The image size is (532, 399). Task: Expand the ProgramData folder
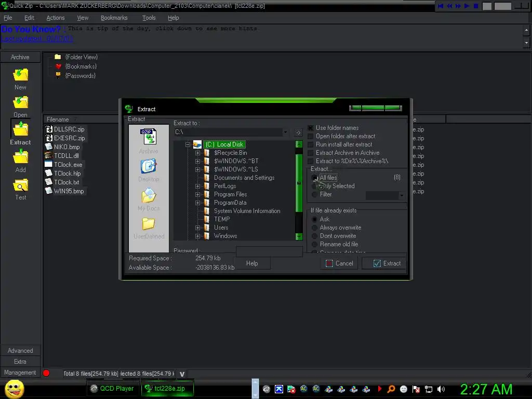tap(197, 203)
